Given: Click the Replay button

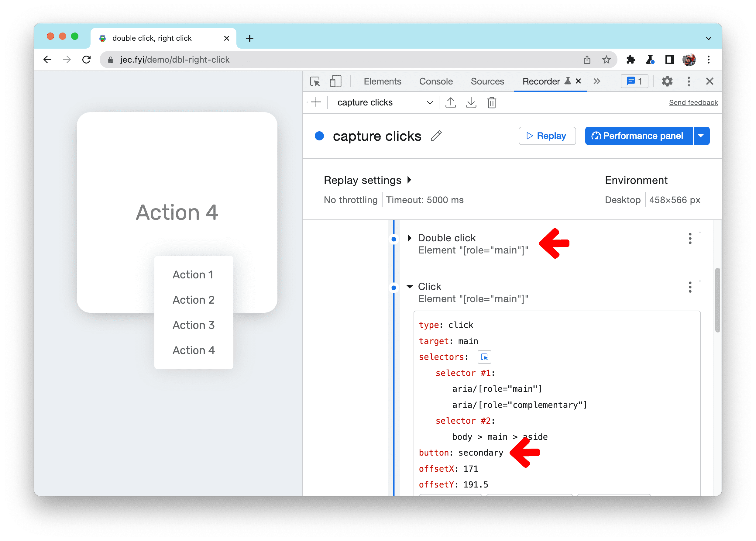Looking at the screenshot, I should (547, 136).
